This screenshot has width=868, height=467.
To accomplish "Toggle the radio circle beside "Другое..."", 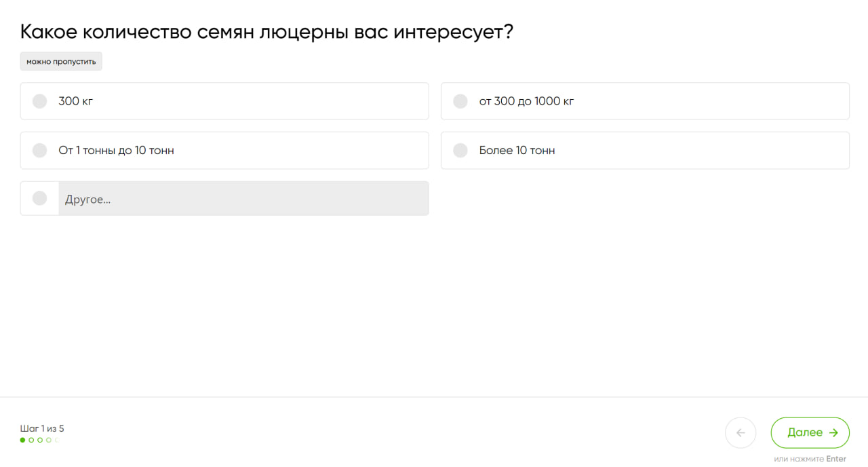I will tap(40, 198).
